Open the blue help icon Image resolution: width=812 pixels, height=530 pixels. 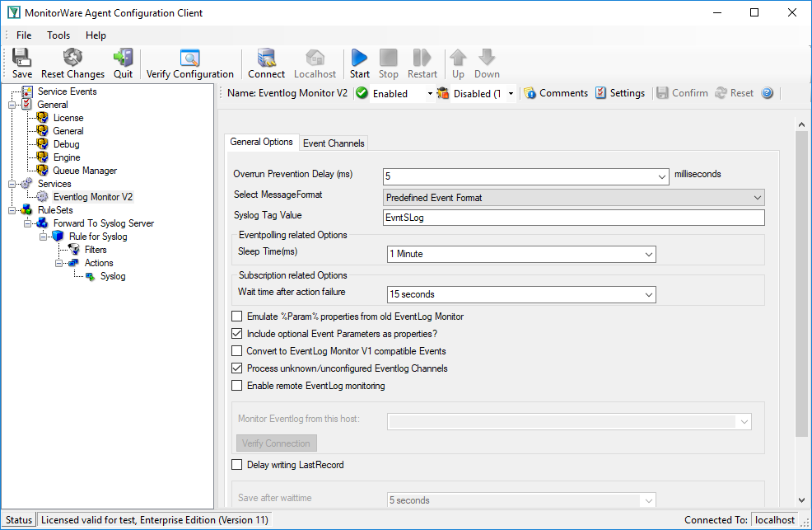767,93
